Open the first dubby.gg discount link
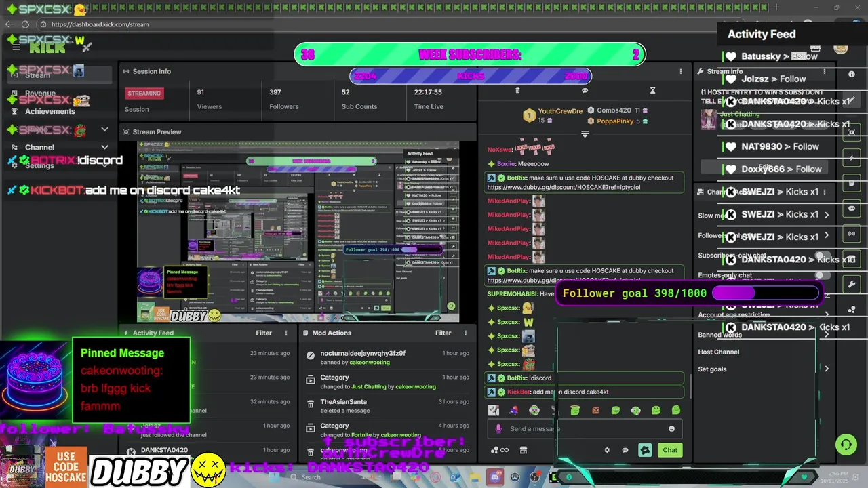 coord(564,187)
